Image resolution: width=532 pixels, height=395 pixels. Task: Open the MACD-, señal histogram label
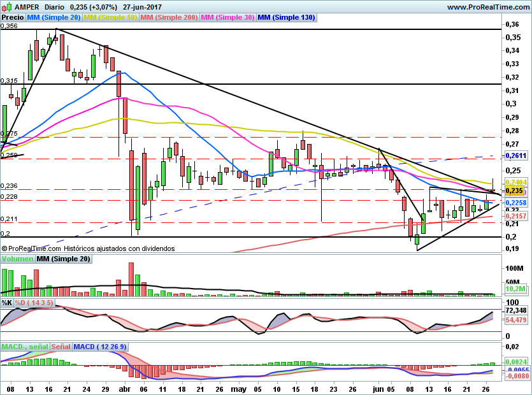25,347
